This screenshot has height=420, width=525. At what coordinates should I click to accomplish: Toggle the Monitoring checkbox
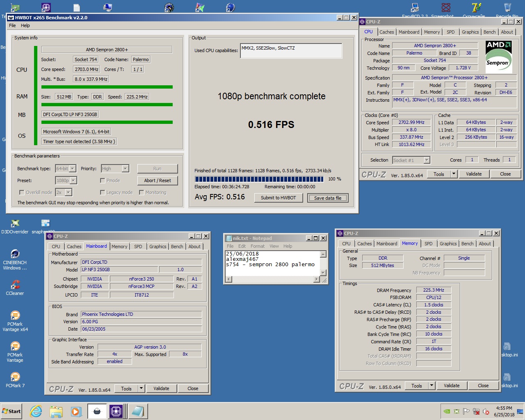[x=142, y=192]
